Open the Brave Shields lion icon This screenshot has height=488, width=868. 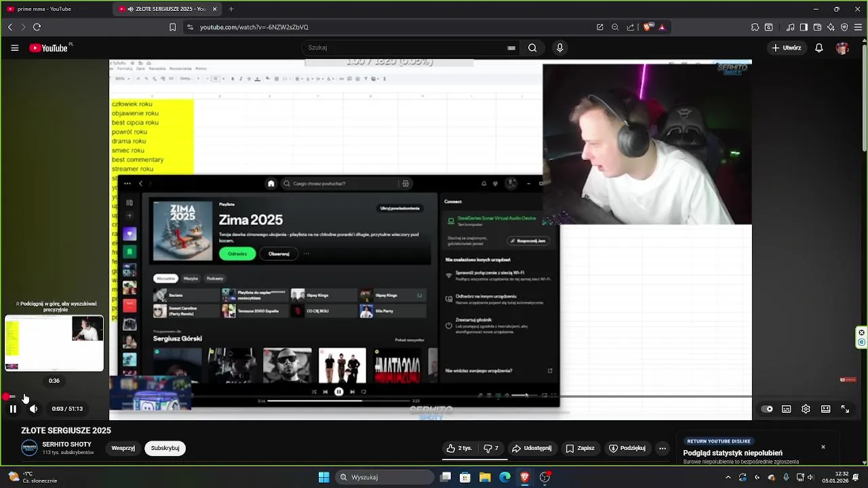[648, 27]
